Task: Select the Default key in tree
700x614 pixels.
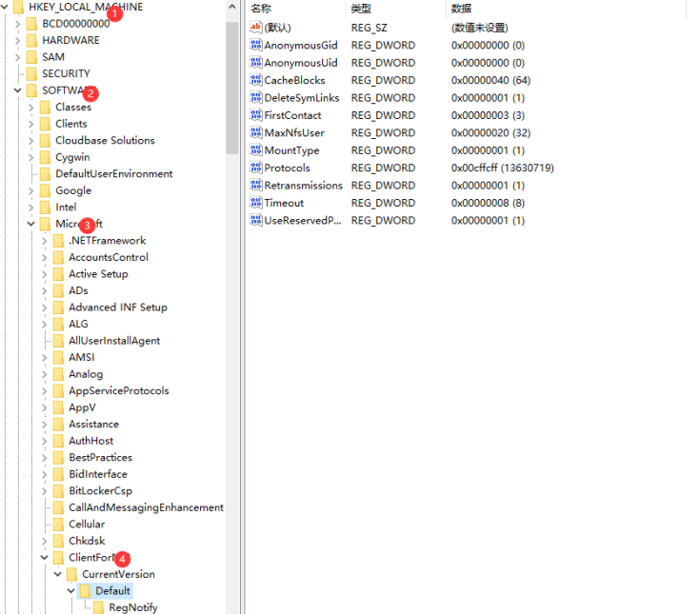Action: 112,591
